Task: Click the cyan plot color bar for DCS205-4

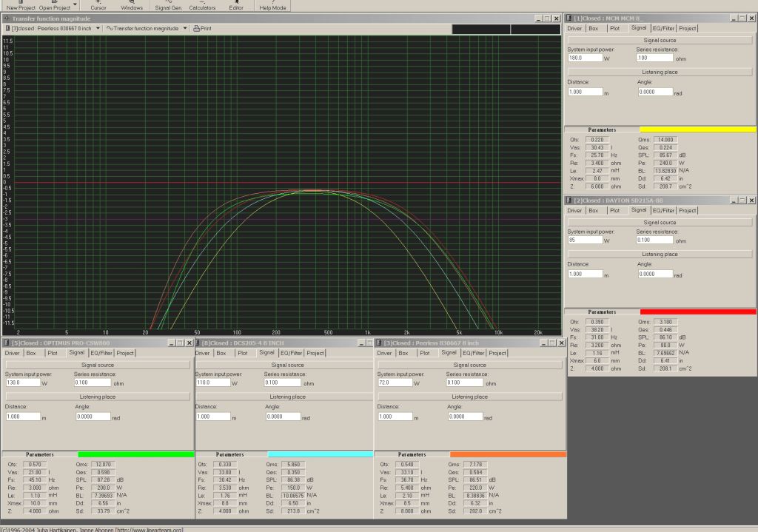Action: pyautogui.click(x=321, y=454)
